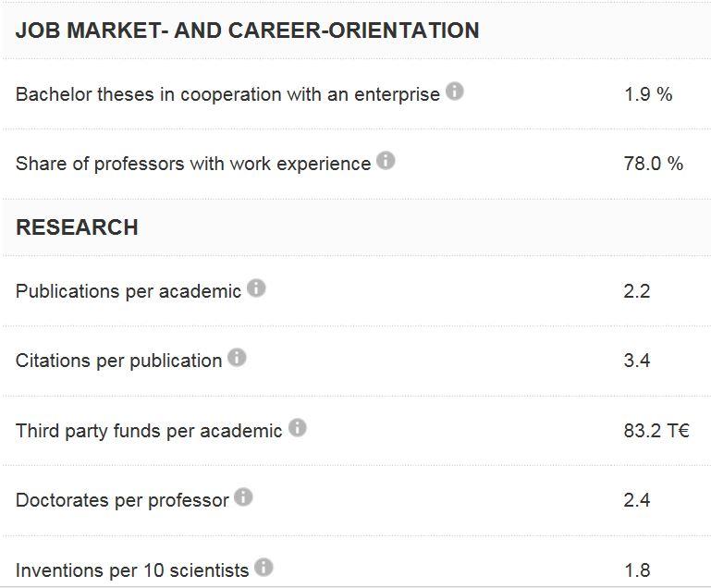Click info icon beside Bachelor theses with enterprise
Image resolution: width=711 pixels, height=588 pixels.
(x=454, y=92)
